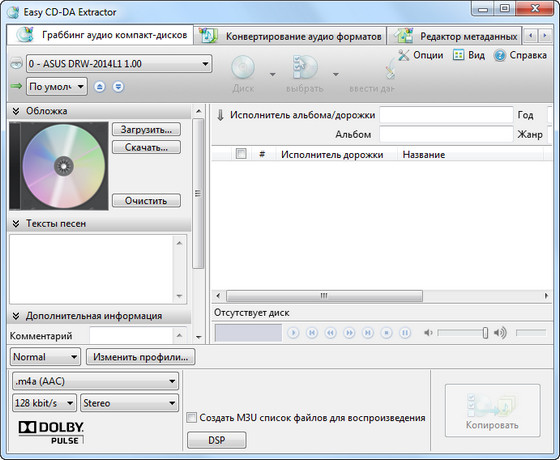The image size is (560, 460).
Task: Open the Normal profile dropdown
Action: [45, 357]
